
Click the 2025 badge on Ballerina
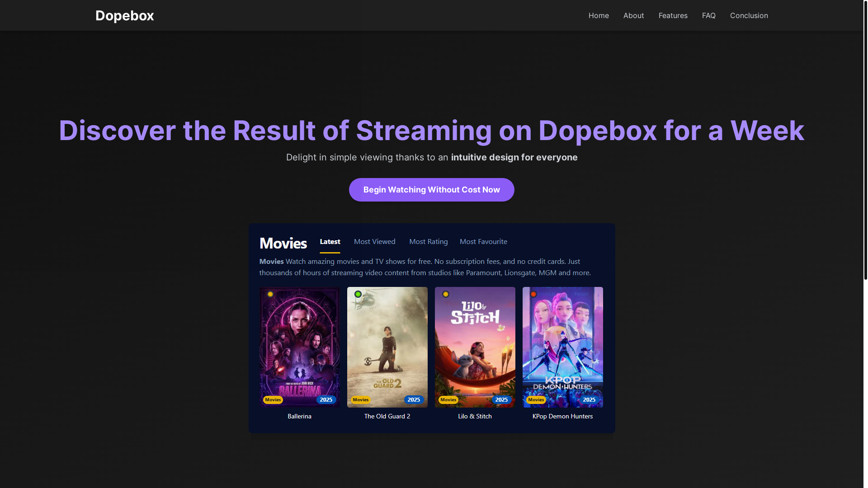coord(326,399)
